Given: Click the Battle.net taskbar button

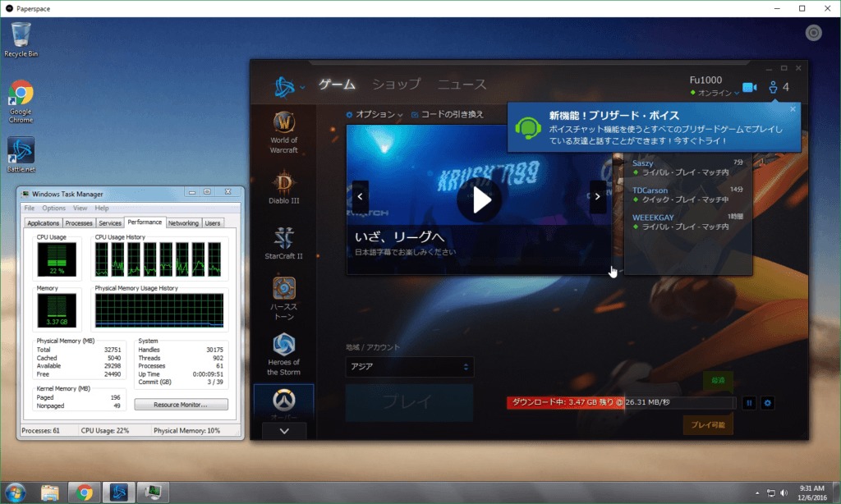Looking at the screenshot, I should (118, 493).
